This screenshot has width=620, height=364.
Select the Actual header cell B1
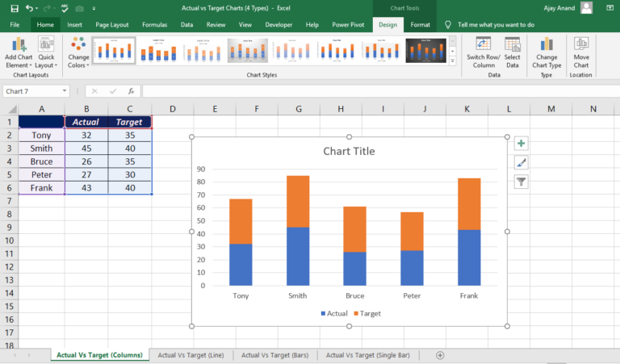tap(86, 122)
